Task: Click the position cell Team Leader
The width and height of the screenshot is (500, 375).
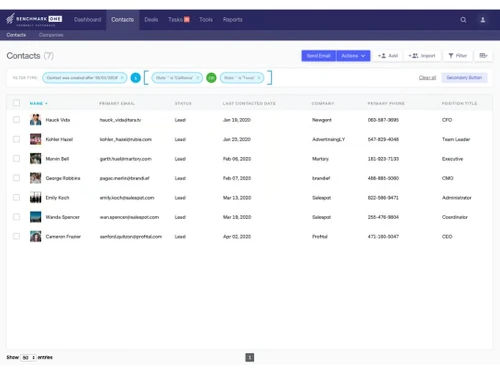Action: point(456,139)
